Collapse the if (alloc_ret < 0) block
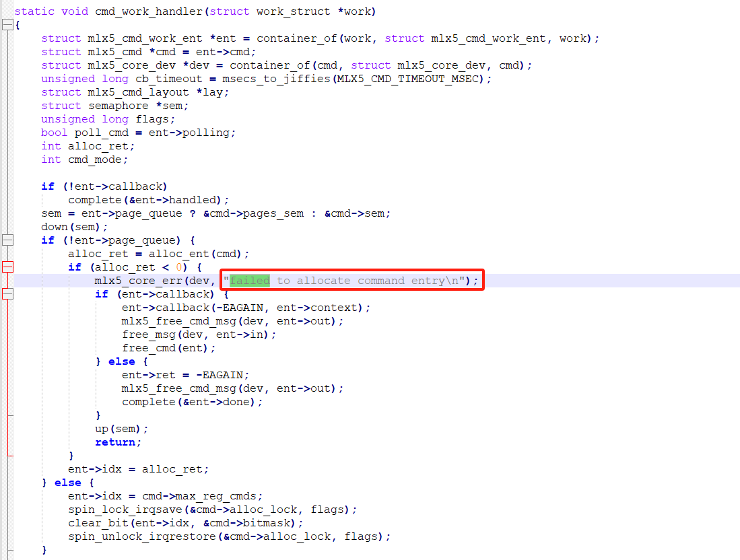740x560 pixels. [7, 267]
